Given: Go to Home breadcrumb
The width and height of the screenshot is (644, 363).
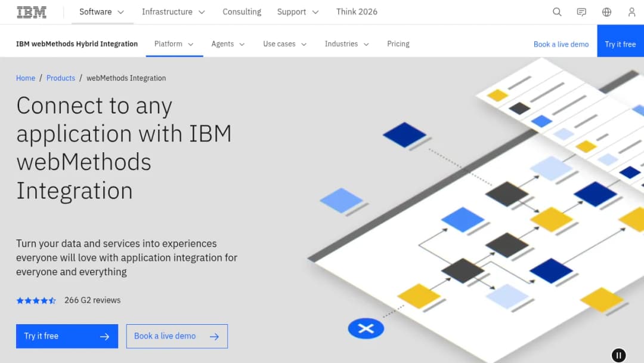Looking at the screenshot, I should (x=26, y=78).
